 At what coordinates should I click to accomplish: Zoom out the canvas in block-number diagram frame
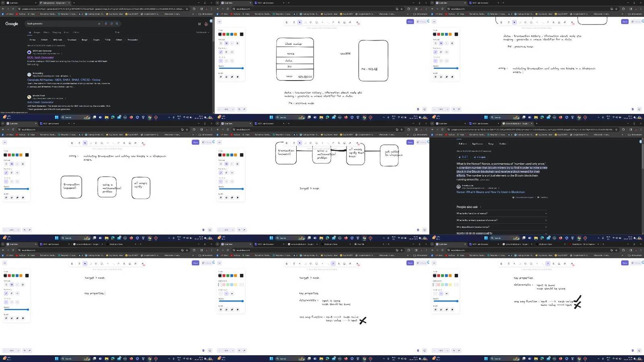[220, 109]
